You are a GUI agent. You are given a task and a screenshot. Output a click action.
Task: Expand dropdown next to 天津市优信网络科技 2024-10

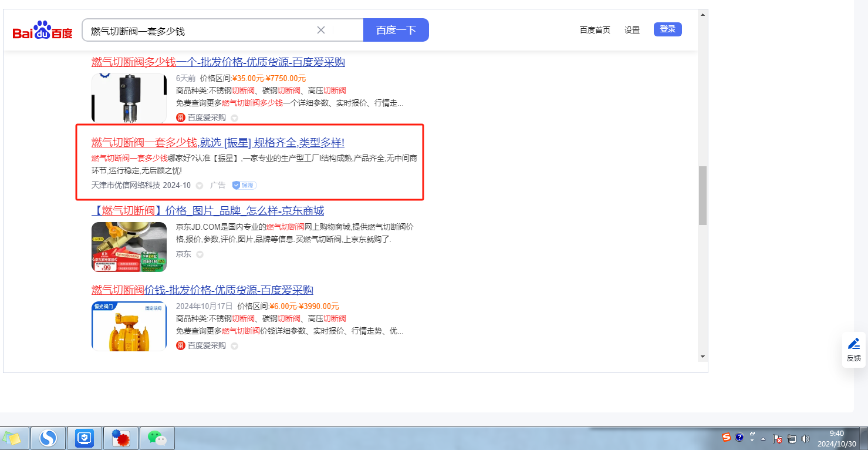[200, 186]
